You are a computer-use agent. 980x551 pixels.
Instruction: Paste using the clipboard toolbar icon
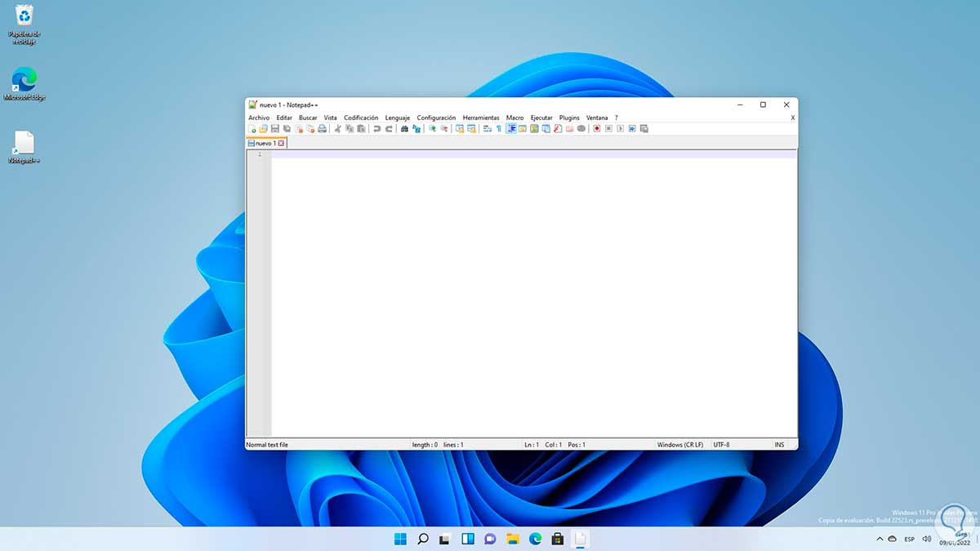(x=361, y=129)
